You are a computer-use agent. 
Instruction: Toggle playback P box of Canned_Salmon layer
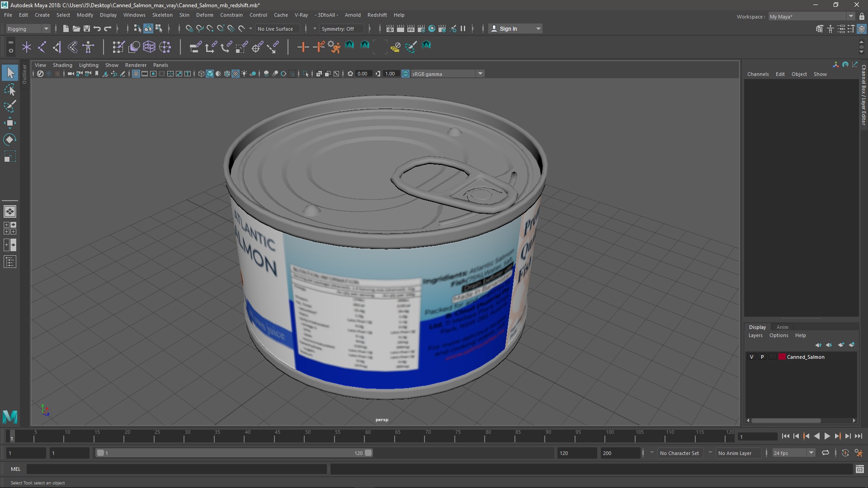(x=762, y=357)
